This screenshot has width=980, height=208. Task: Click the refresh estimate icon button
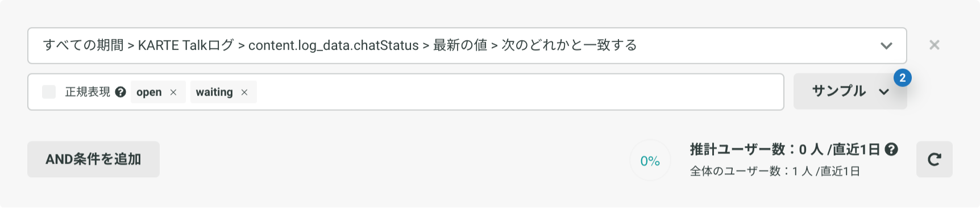tap(934, 160)
